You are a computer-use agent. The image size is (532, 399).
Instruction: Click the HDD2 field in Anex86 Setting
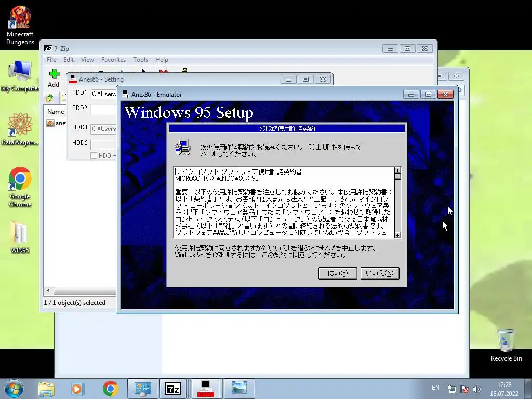(x=103, y=144)
